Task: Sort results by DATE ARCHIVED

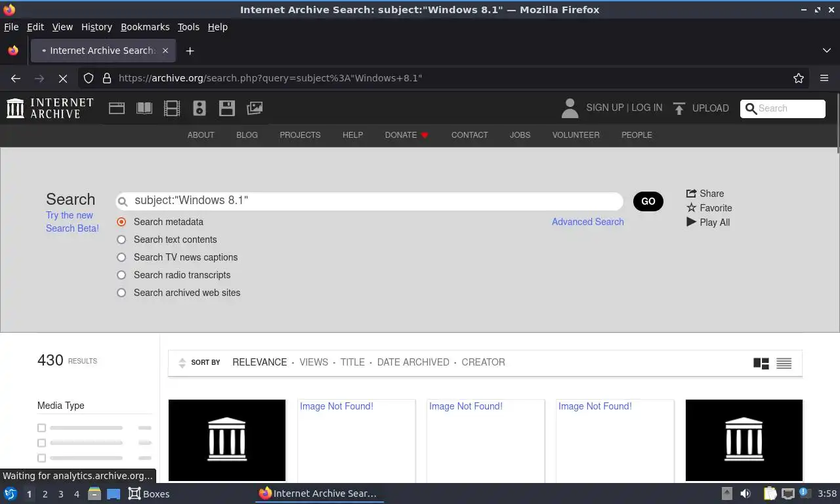Action: coord(413,362)
